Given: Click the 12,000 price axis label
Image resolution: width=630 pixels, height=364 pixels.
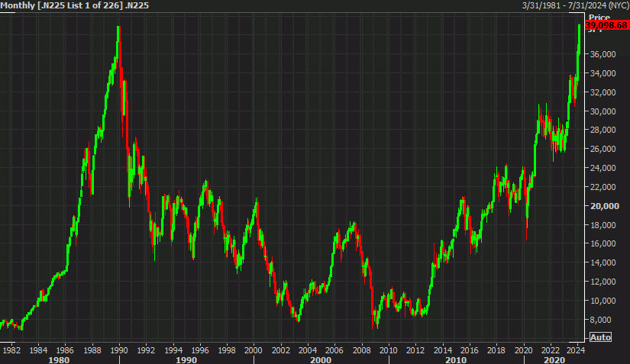Looking at the screenshot, I should point(603,282).
